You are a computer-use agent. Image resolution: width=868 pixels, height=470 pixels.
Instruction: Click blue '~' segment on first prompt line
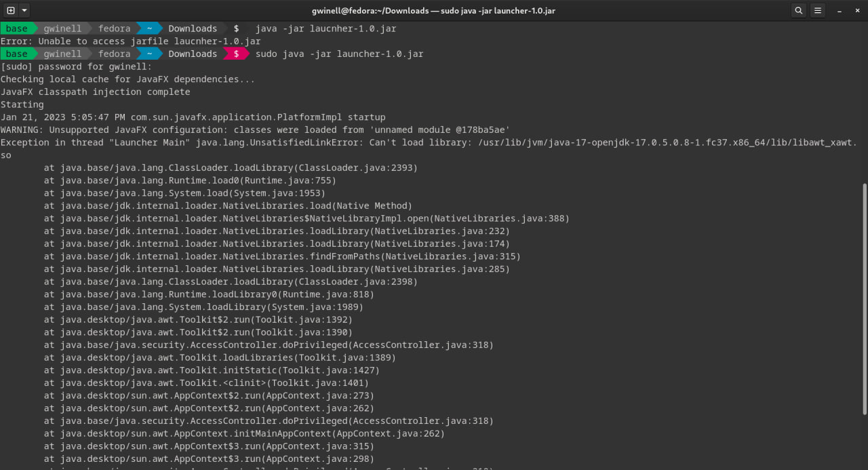149,28
